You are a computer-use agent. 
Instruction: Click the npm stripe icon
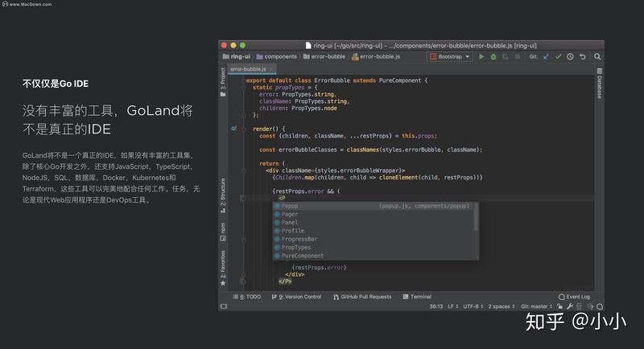pyautogui.click(x=223, y=238)
